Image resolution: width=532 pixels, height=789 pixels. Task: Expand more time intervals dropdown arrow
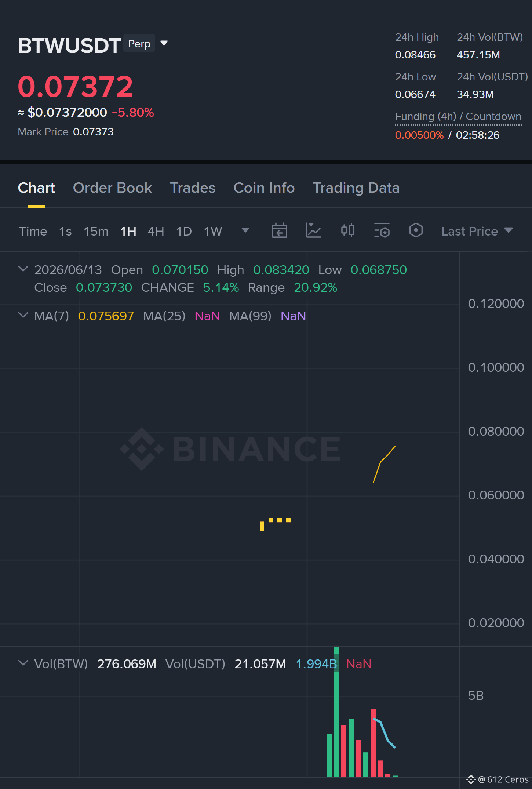[245, 230]
